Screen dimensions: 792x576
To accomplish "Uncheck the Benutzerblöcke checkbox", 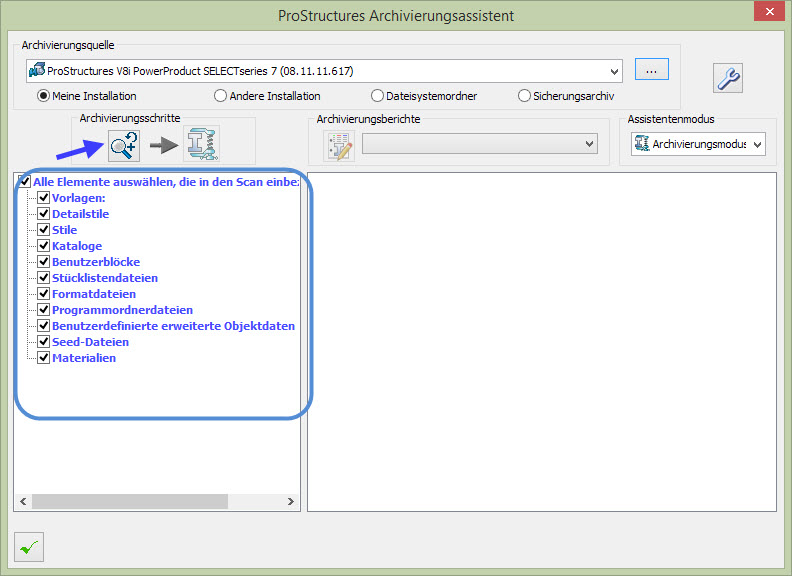I will (x=43, y=262).
